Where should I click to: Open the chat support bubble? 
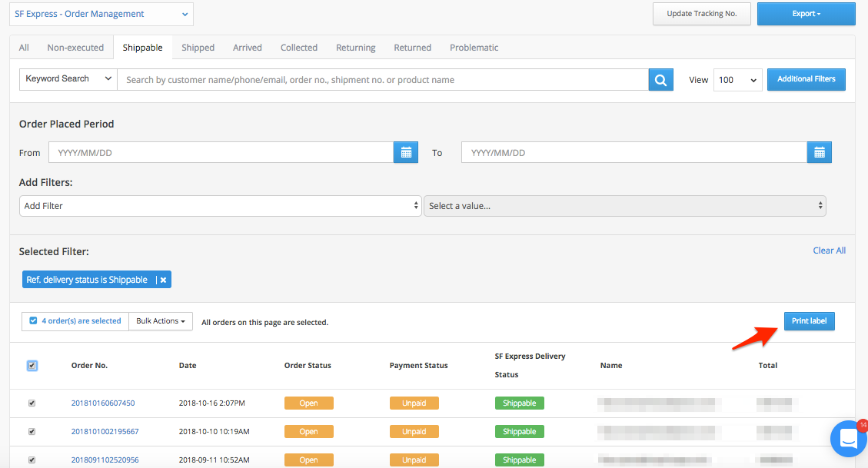click(849, 439)
